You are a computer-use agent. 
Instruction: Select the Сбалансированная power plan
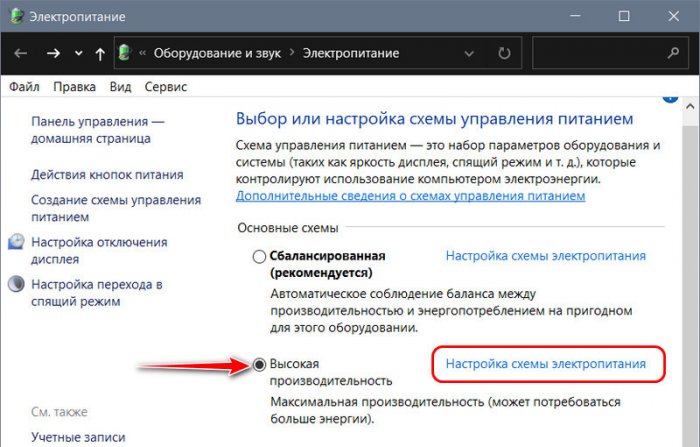259,257
